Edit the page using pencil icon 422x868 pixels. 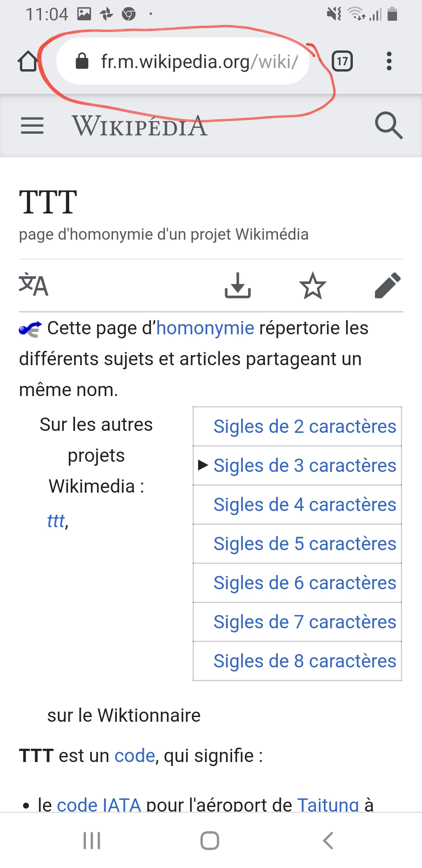point(388,285)
